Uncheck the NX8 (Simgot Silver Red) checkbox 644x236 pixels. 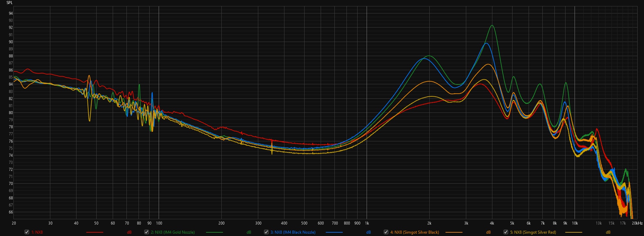coord(506,232)
